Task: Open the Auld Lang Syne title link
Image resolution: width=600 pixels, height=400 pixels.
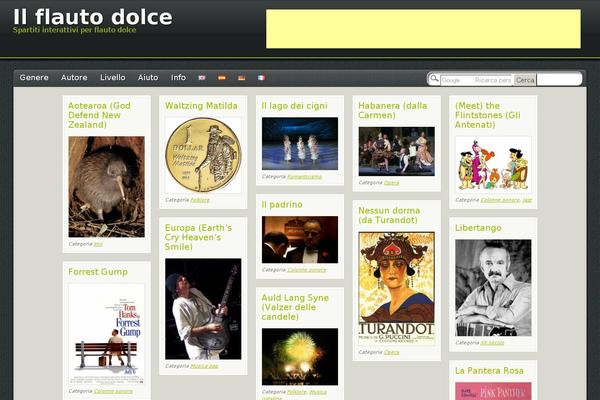Action: [295, 307]
